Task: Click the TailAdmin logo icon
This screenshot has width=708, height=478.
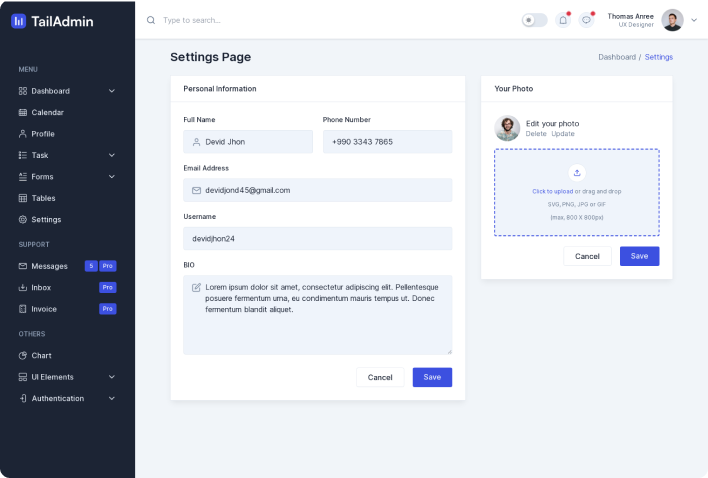Action: [19, 20]
